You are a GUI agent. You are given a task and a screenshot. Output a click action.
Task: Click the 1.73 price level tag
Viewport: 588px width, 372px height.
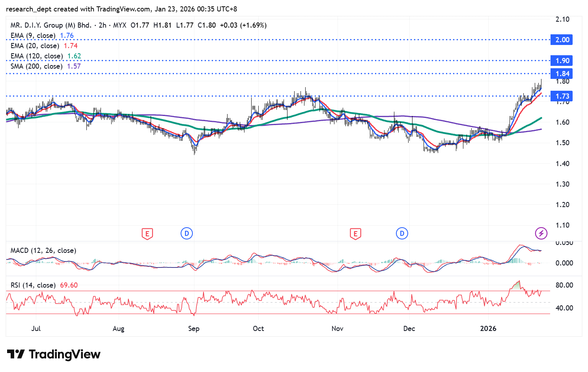click(562, 96)
